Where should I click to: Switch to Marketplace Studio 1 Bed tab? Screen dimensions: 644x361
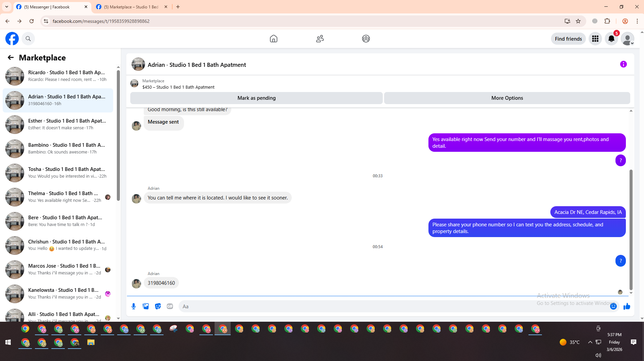pos(131,7)
